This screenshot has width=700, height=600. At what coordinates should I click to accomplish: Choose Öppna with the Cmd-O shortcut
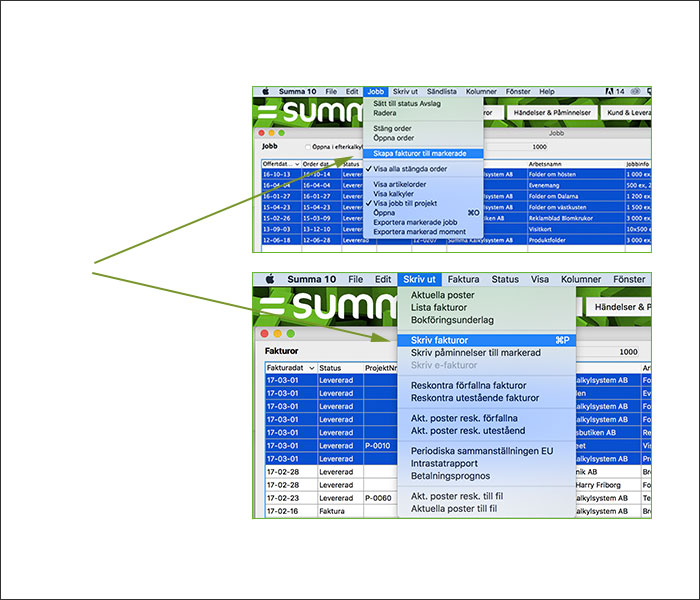coord(423,213)
